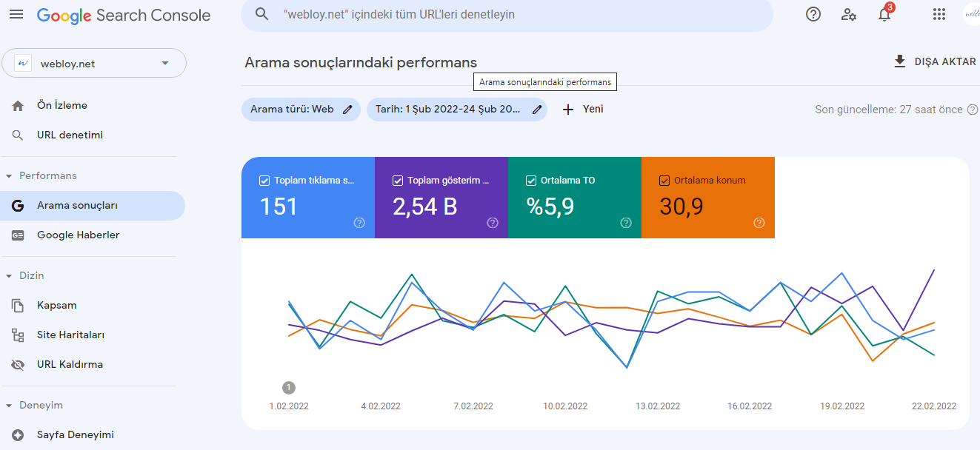The image size is (980, 450).
Task: Edit the Arama türü: Web filter pencil
Action: pyautogui.click(x=348, y=109)
